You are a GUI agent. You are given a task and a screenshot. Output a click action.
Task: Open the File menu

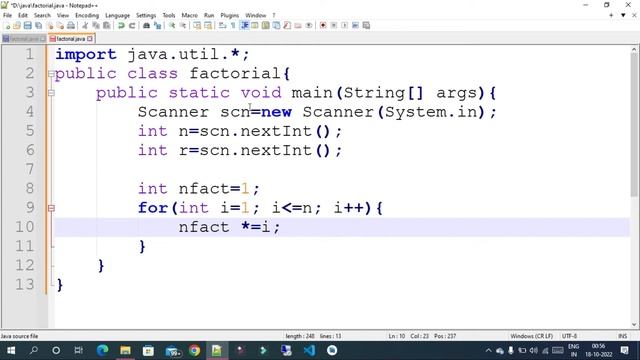coord(7,15)
